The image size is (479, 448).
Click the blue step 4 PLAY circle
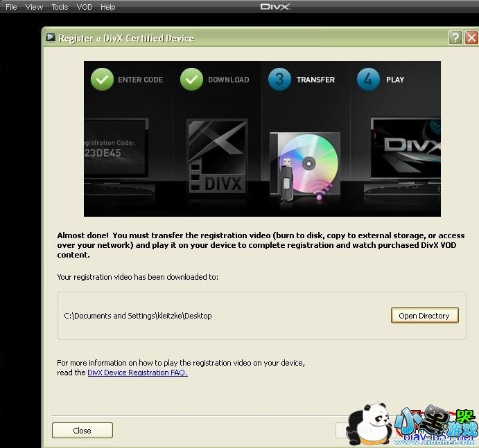tap(368, 80)
